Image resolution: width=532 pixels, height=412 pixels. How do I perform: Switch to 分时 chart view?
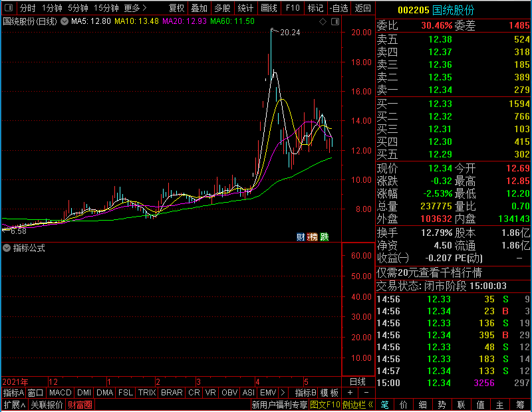27,8
